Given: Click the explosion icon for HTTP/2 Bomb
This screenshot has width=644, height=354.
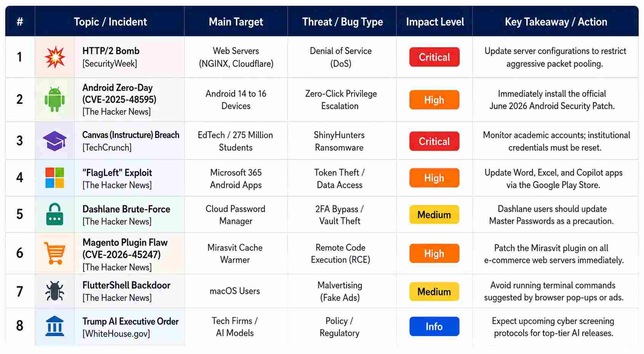Looking at the screenshot, I should point(55,57).
